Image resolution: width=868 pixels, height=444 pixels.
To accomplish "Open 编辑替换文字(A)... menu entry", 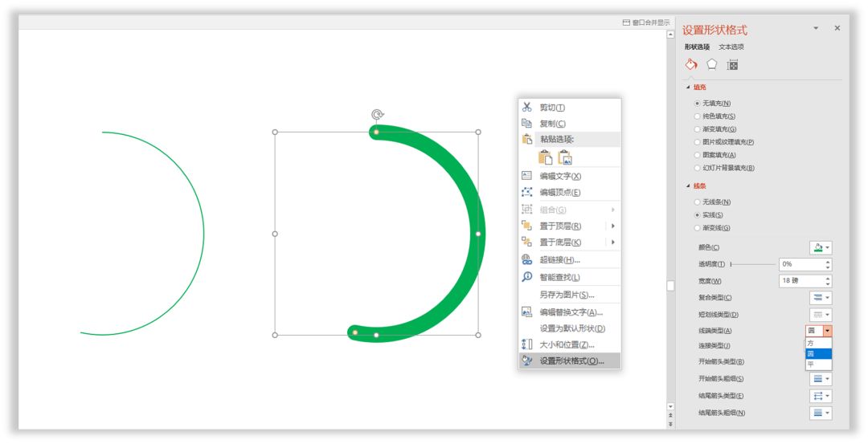I will (570, 312).
